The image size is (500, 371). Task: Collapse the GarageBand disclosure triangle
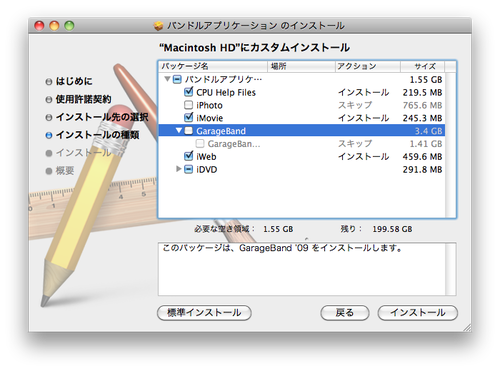179,130
